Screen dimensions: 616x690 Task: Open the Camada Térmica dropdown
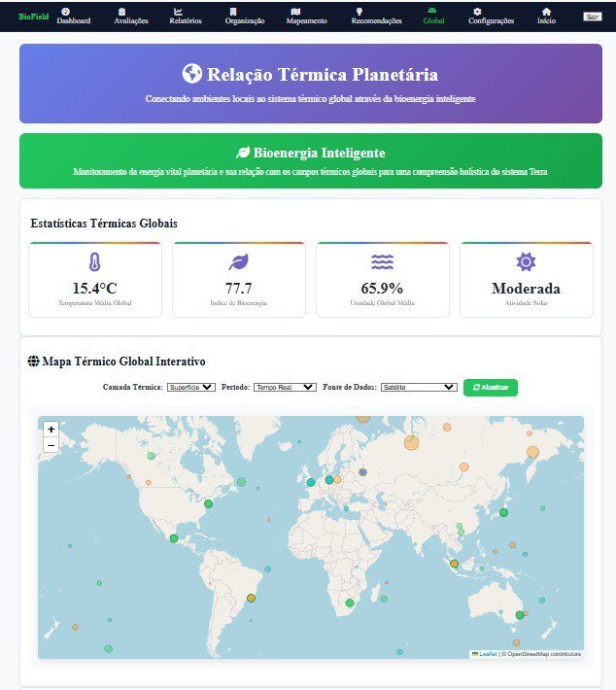[190, 387]
